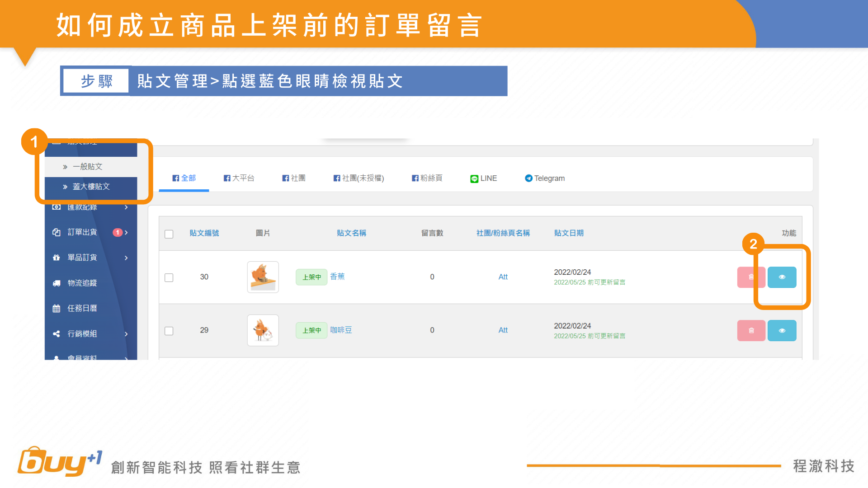The height and width of the screenshot is (488, 868).
Task: Expand the 訂單出貨 menu chevron
Action: (x=126, y=233)
